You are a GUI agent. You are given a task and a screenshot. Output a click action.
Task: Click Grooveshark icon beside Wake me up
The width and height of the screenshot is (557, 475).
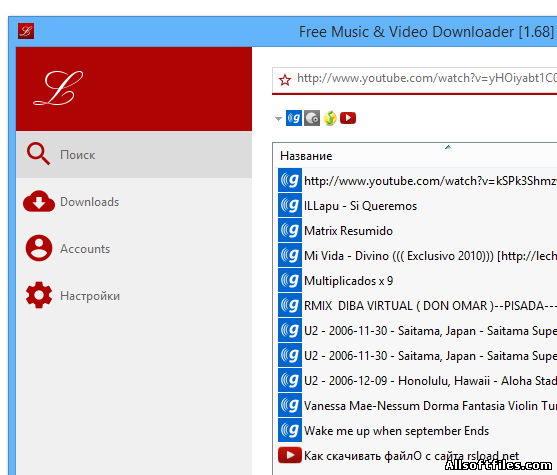(x=290, y=430)
